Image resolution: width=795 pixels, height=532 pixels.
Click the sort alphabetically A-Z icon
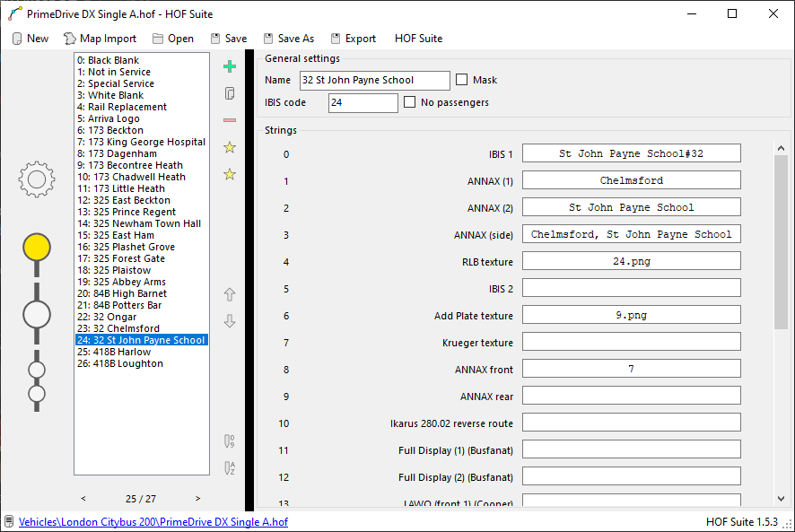[x=230, y=467]
